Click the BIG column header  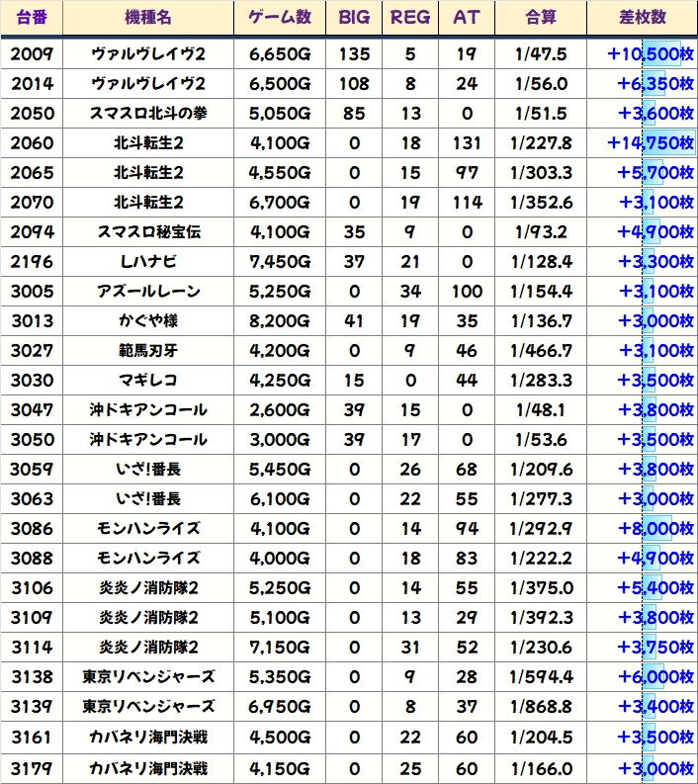point(354,18)
